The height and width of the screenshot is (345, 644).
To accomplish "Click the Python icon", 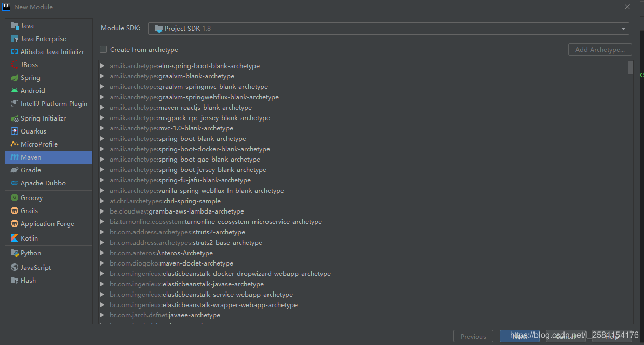I will pos(15,253).
